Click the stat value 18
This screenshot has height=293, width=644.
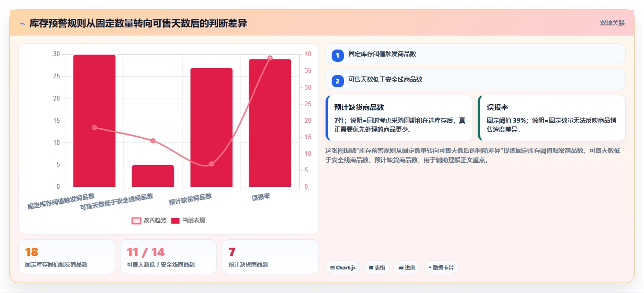coord(31,252)
